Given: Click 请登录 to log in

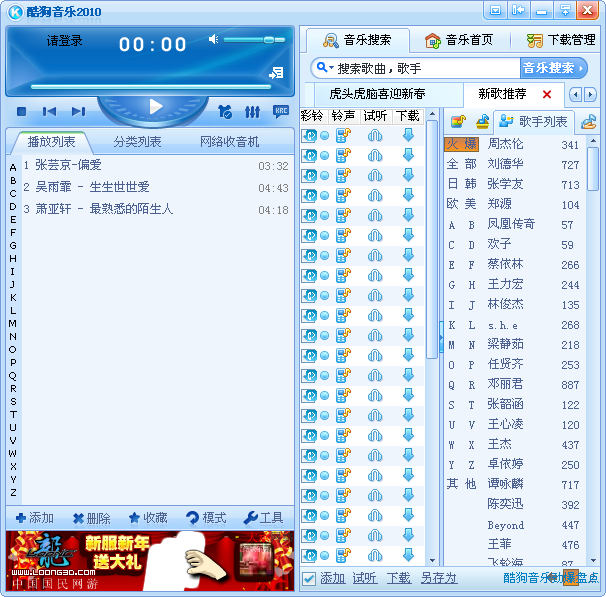Looking at the screenshot, I should point(65,41).
